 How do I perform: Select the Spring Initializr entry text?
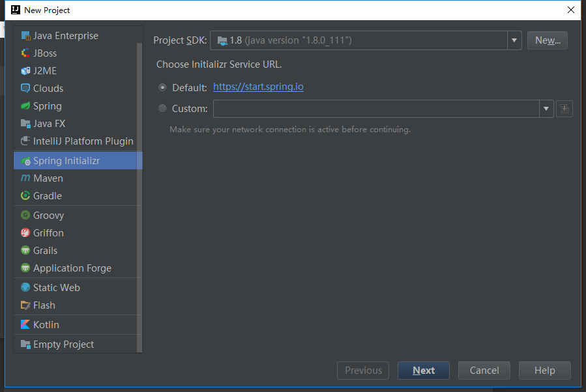point(66,161)
